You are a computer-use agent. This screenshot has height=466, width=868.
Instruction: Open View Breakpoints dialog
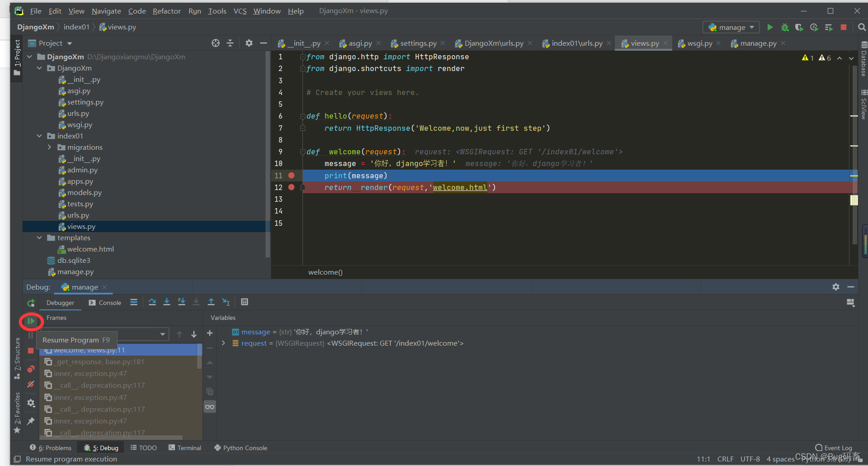tap(31, 369)
